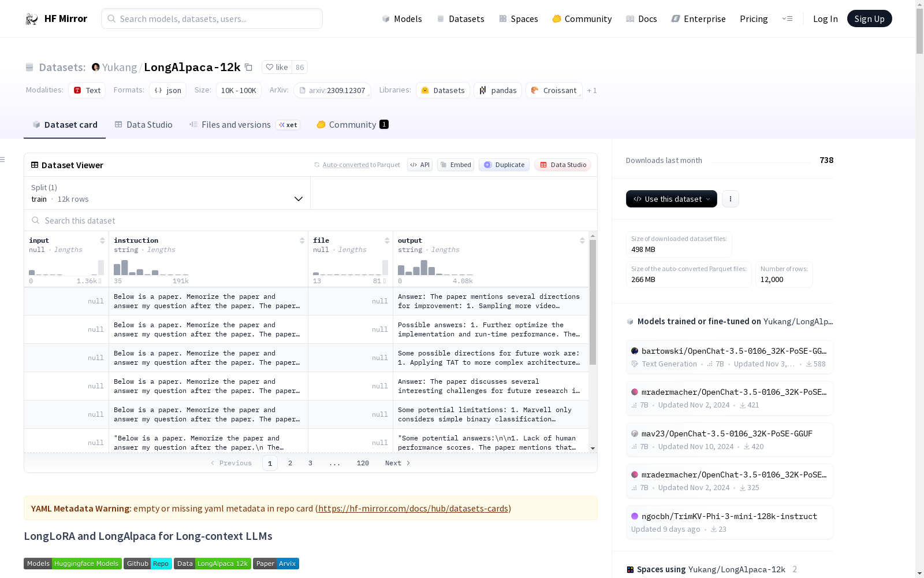Expand the train split dropdown

[x=167, y=193]
